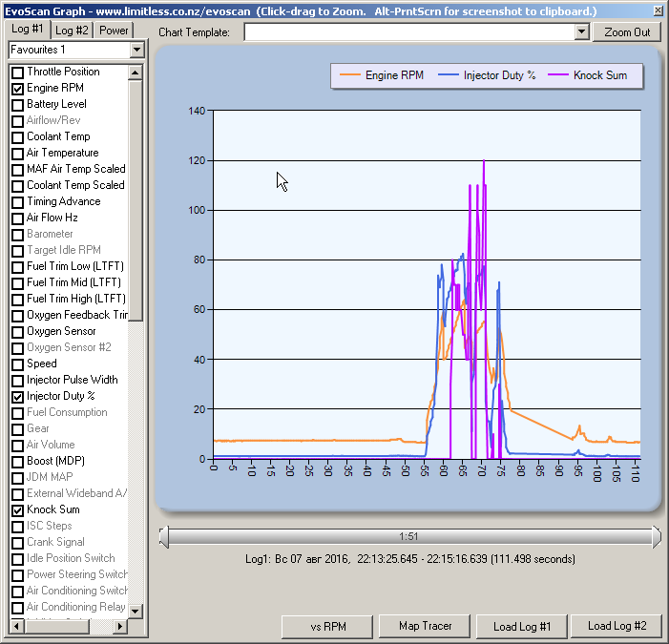
Task: Uncheck the Engine RPM checkbox
Action: coord(17,89)
